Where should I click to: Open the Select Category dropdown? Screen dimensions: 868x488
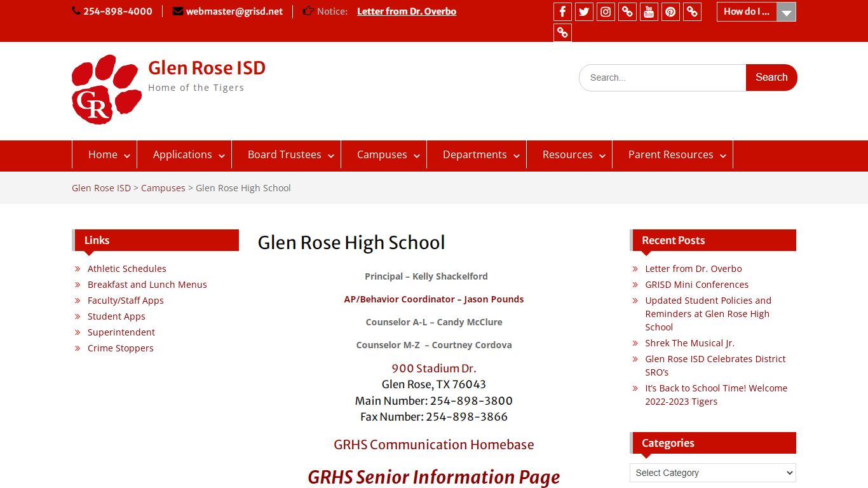(x=713, y=473)
